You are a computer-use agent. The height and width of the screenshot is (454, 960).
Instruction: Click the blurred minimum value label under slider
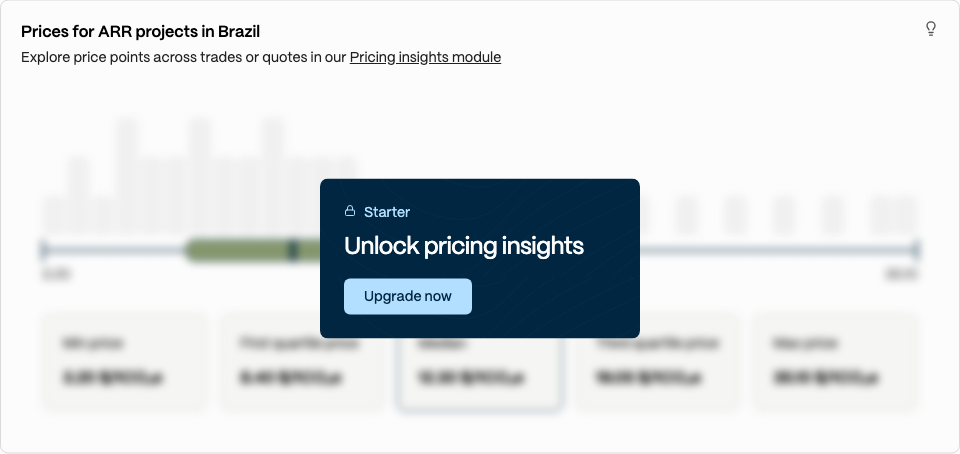click(x=56, y=274)
